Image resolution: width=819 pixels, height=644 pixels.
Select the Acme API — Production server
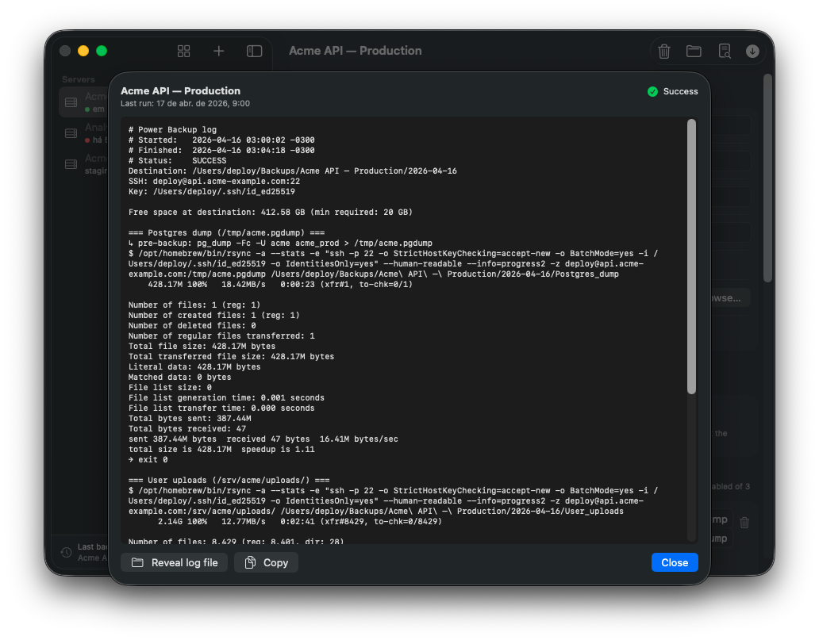pos(83,102)
